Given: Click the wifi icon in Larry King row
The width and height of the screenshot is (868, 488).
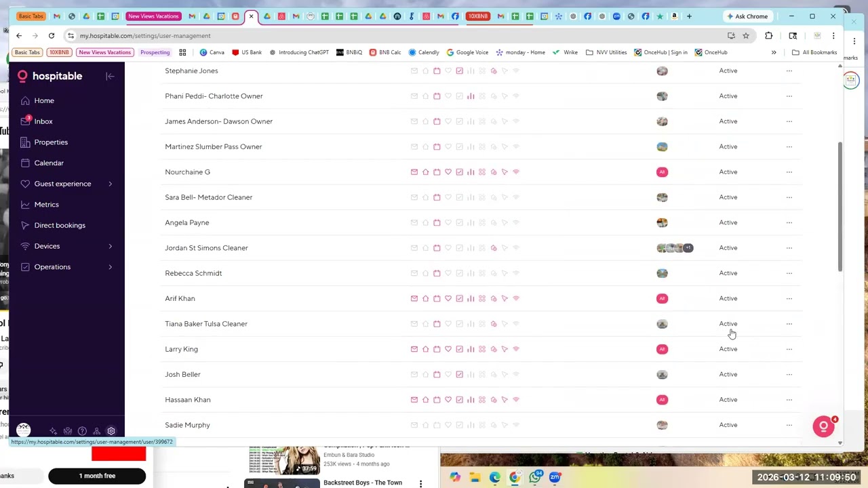Looking at the screenshot, I should (x=516, y=349).
